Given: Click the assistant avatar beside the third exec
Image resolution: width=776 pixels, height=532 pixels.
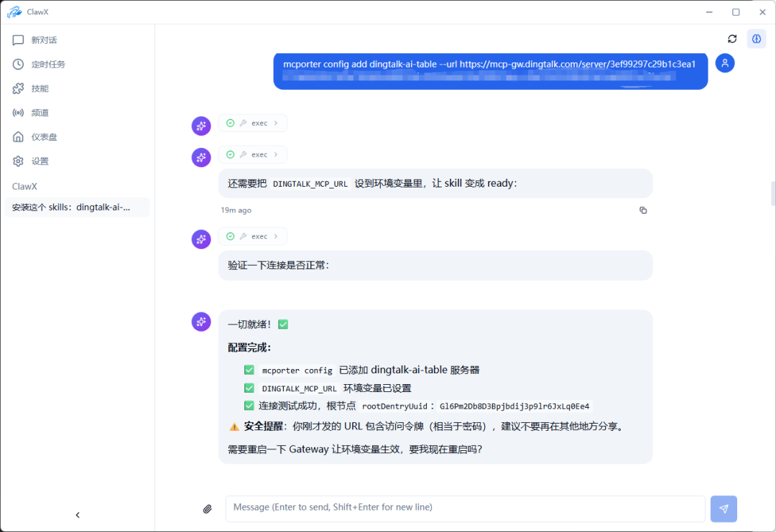Looking at the screenshot, I should tap(201, 239).
